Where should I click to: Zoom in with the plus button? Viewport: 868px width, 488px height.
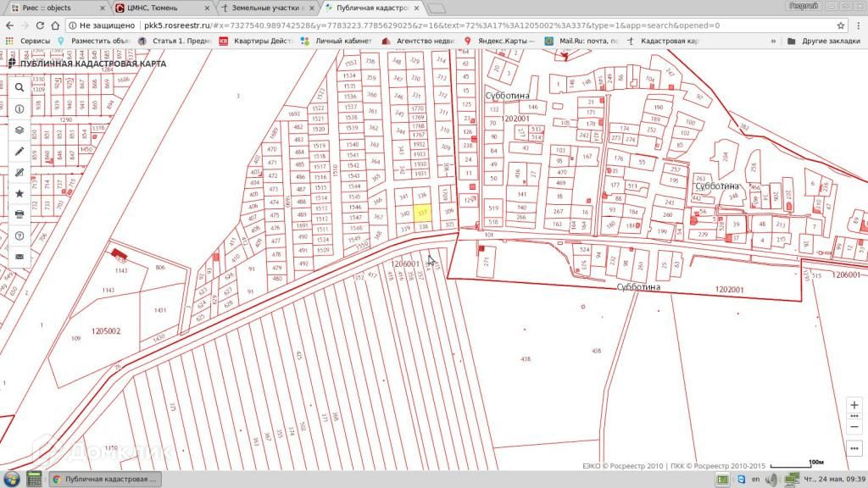854,405
